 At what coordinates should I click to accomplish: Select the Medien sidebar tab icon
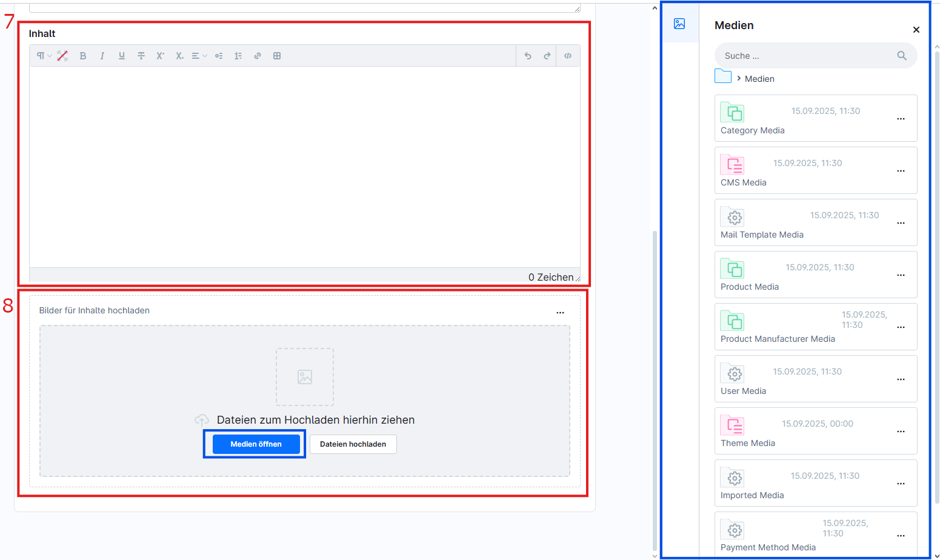coord(679,24)
